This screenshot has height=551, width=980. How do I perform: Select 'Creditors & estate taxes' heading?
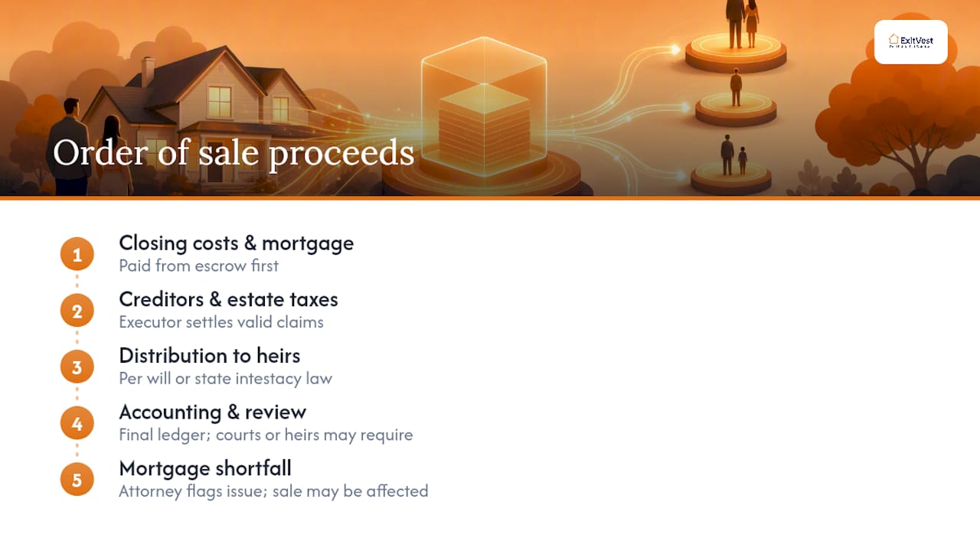[x=228, y=299]
